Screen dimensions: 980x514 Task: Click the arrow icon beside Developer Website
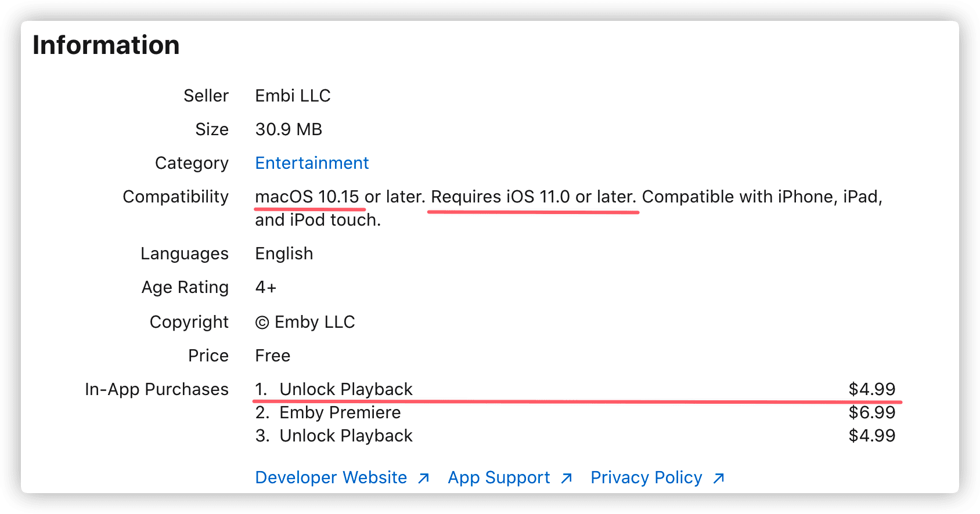click(x=424, y=478)
